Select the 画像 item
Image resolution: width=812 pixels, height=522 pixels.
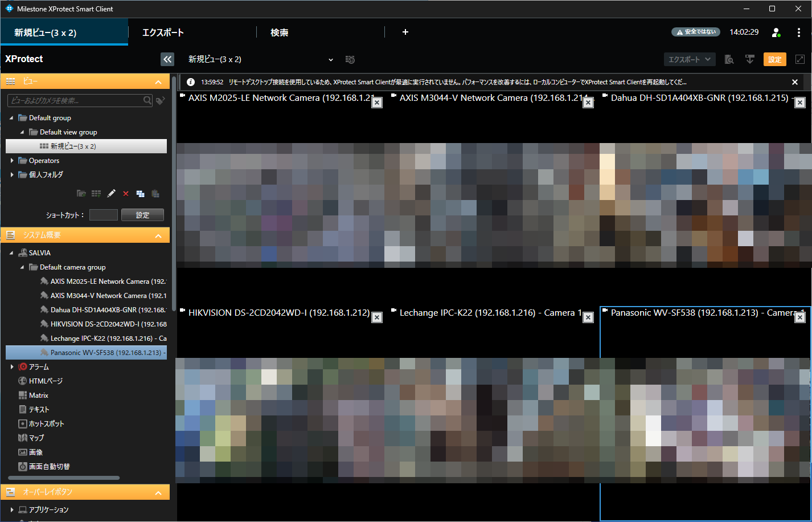[31, 452]
